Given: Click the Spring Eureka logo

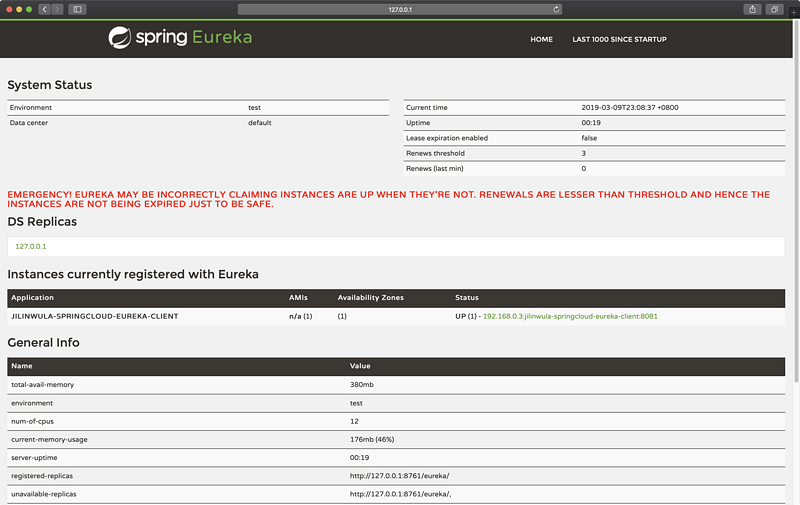Looking at the screenshot, I should click(180, 38).
